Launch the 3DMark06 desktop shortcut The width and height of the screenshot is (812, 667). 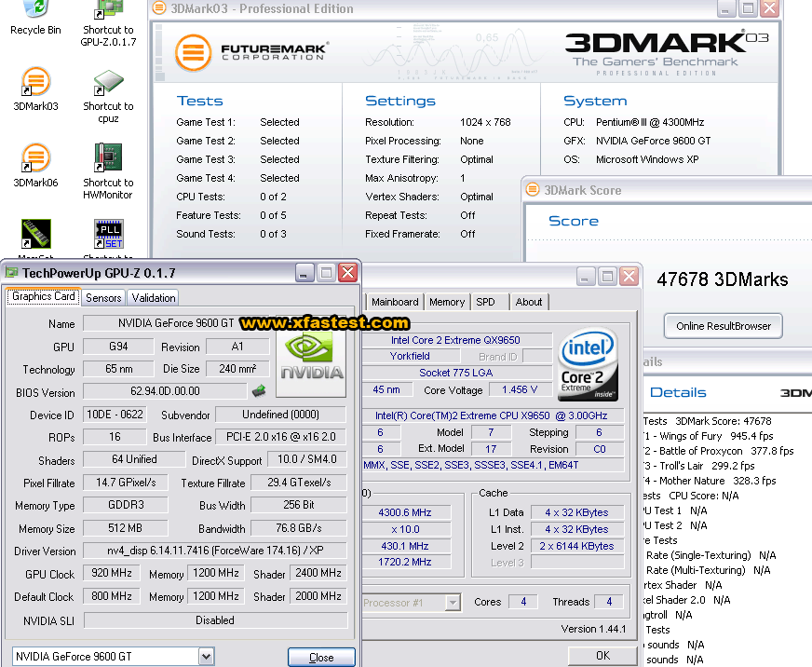(35, 158)
